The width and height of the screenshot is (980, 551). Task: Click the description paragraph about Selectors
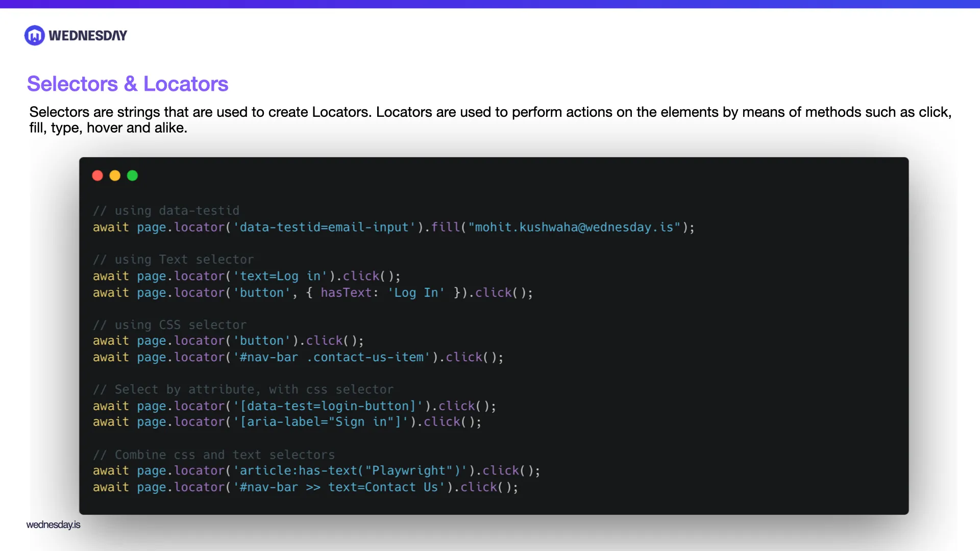click(x=490, y=120)
